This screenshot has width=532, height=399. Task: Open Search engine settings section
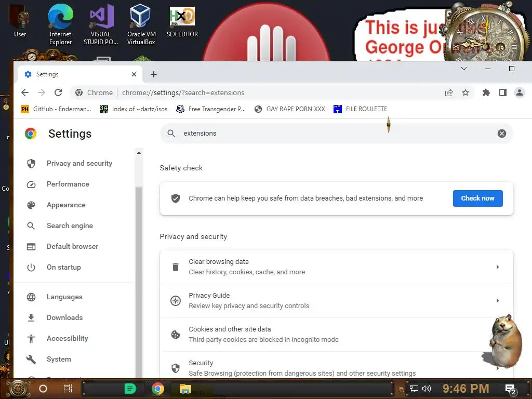click(x=70, y=225)
